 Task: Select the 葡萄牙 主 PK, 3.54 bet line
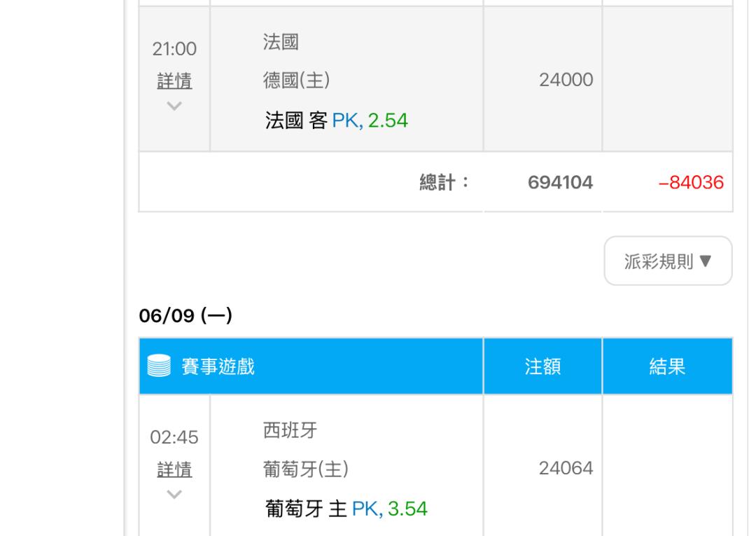346,509
